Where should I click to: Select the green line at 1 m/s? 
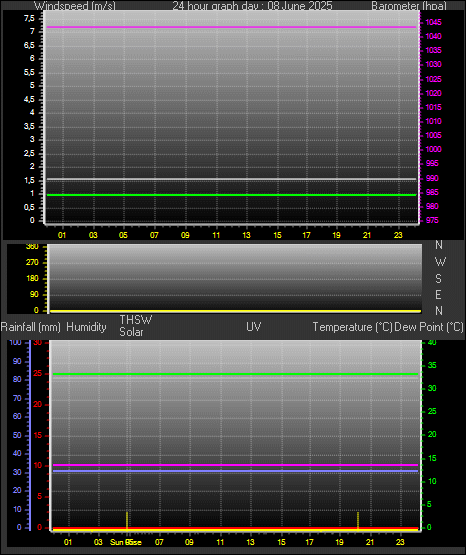click(231, 195)
